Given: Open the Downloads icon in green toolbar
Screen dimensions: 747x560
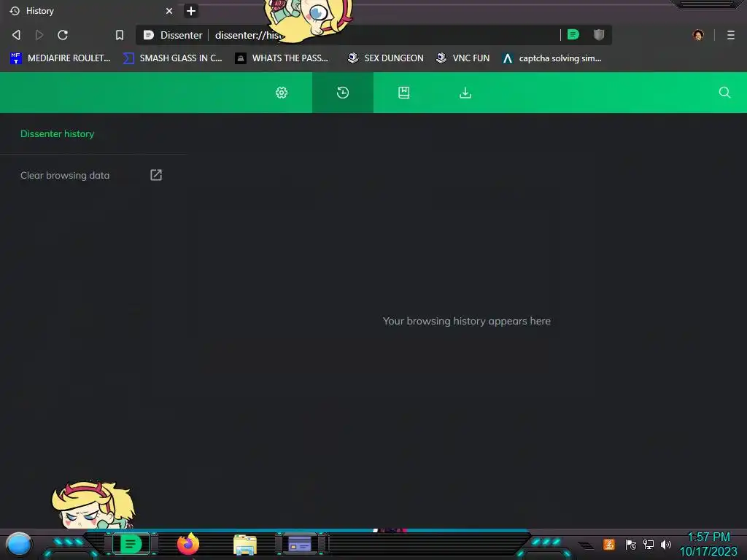Looking at the screenshot, I should [x=465, y=93].
